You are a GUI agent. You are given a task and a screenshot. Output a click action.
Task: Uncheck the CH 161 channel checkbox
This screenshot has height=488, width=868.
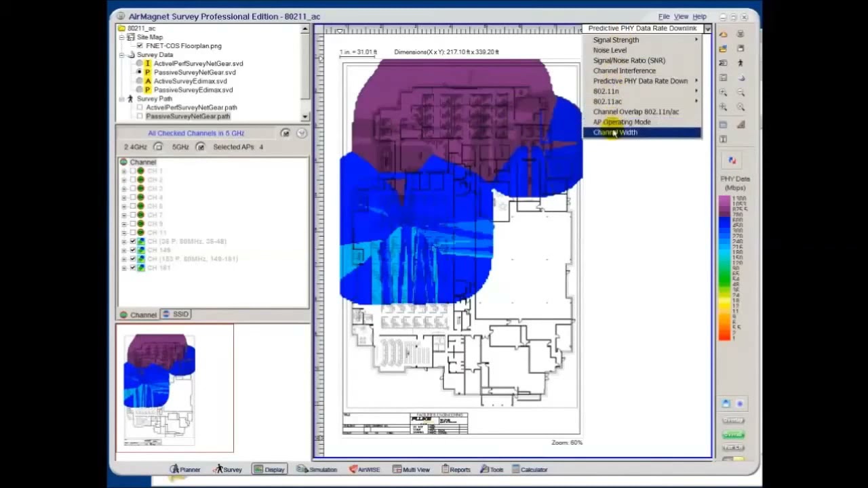133,268
